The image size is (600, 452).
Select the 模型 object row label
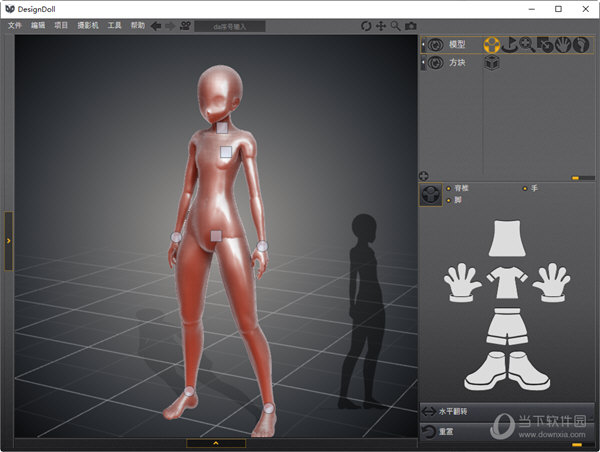tap(457, 45)
